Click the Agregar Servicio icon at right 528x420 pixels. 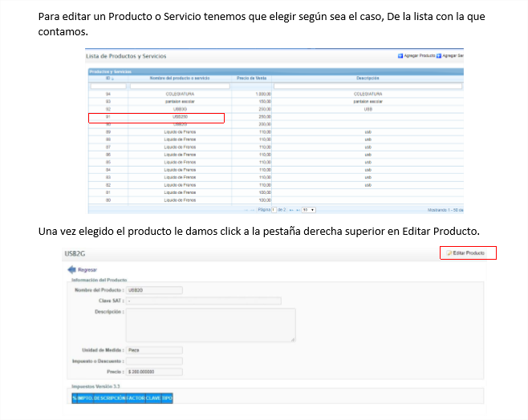pos(440,56)
